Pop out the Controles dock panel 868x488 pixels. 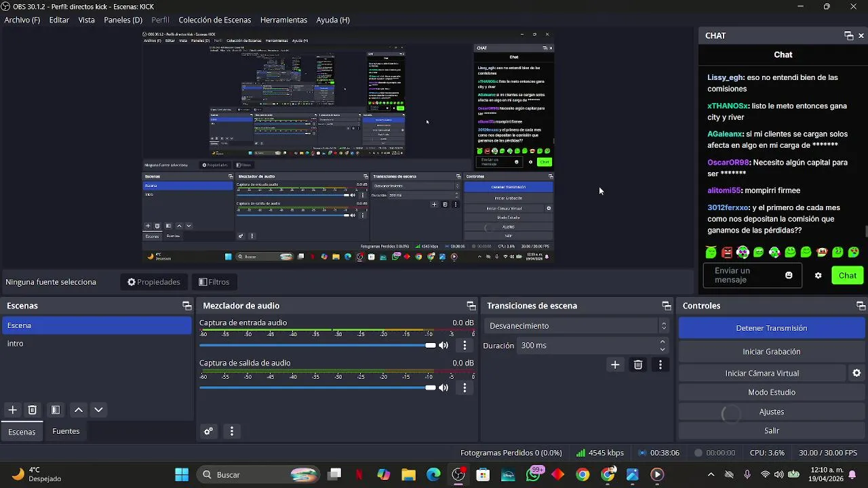click(x=861, y=306)
